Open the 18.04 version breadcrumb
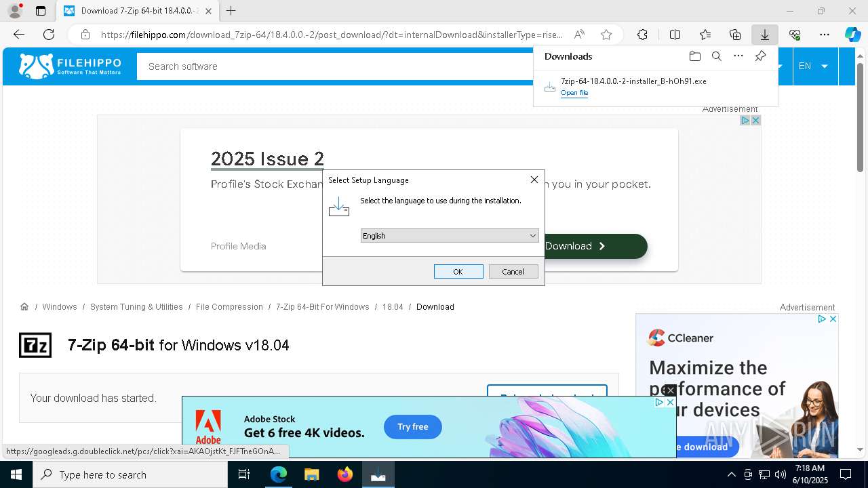Viewport: 868px width, 488px height. [393, 307]
